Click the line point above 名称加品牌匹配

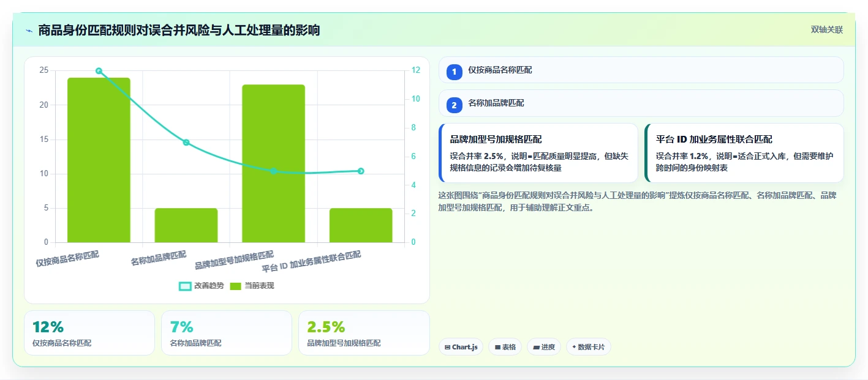click(186, 143)
